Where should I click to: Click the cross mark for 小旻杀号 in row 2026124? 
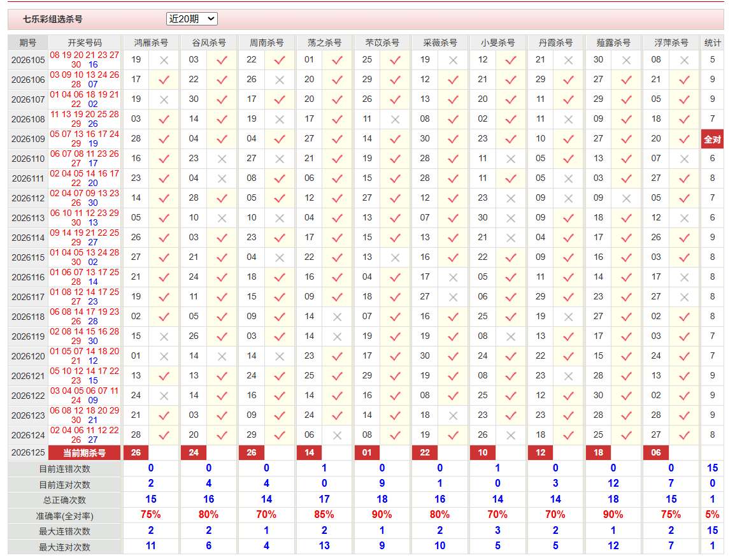click(511, 435)
